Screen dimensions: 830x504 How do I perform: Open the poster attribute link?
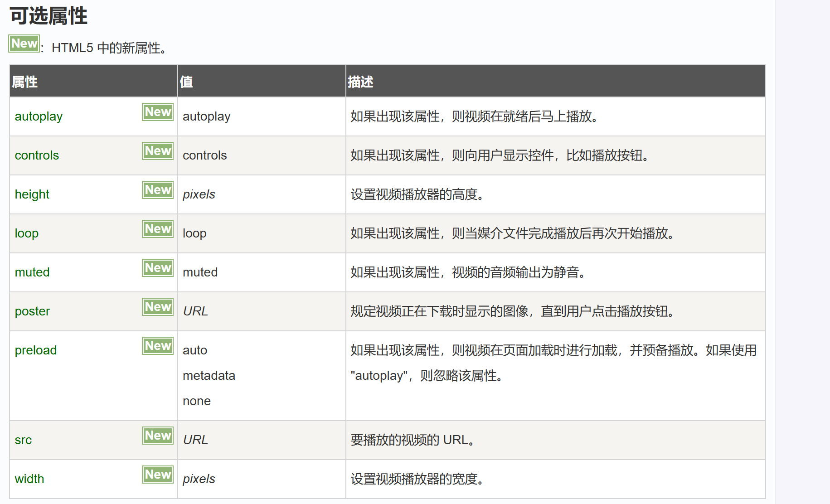point(32,311)
